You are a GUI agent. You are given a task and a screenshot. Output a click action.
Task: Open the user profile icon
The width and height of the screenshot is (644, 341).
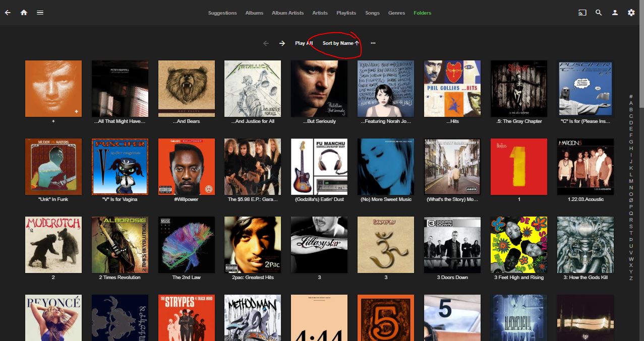pos(615,13)
